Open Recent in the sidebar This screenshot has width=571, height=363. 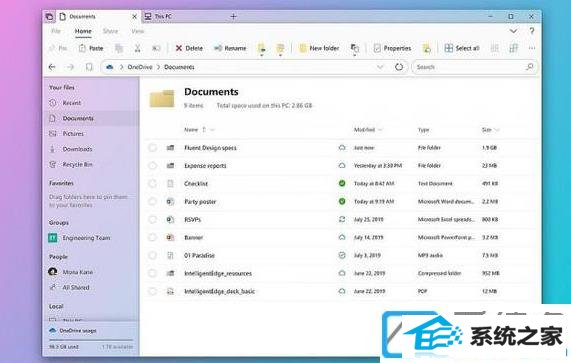point(72,103)
